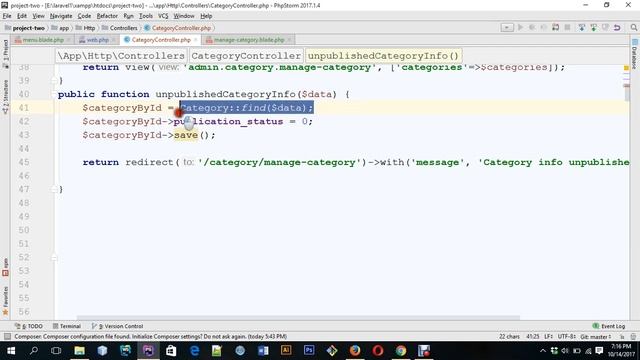Open Search Everywhere magnifier icon

(633, 28)
